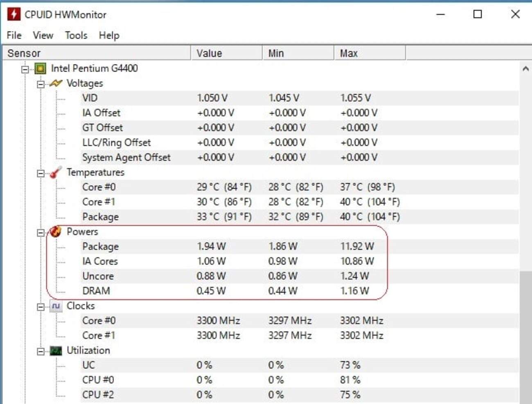Click the Sensor column header
The width and height of the screenshot is (532, 404).
[97, 53]
